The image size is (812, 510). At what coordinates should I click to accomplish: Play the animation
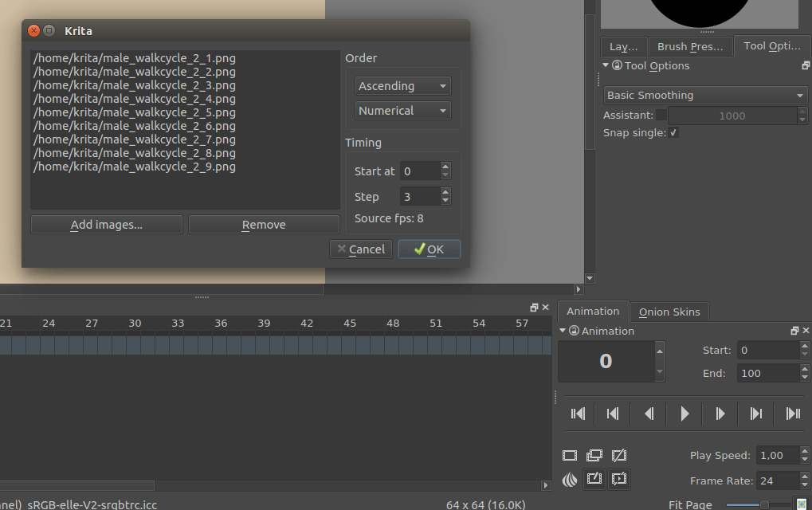point(685,414)
